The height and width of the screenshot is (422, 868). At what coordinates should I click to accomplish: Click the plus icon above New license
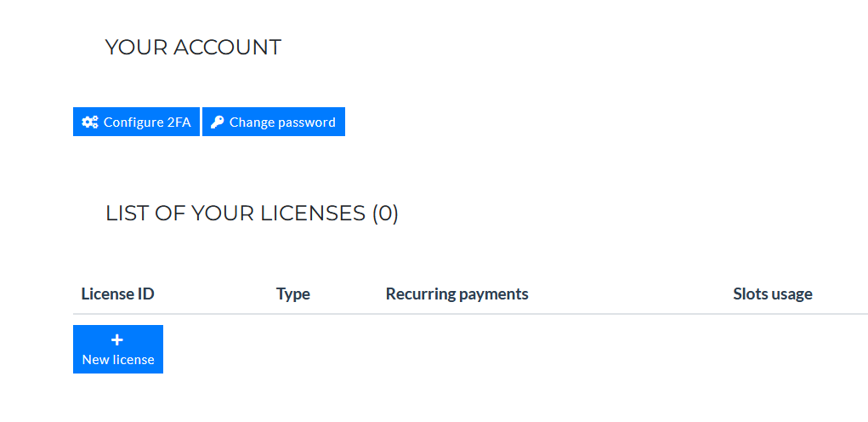117,339
